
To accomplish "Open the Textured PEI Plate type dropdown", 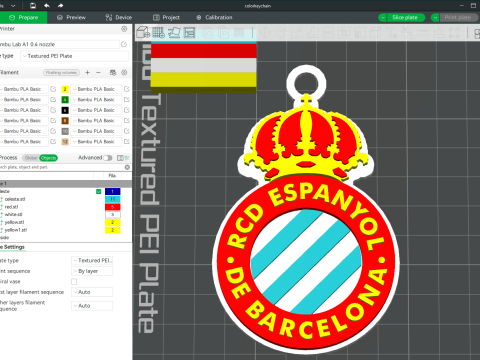I will click(x=75, y=56).
